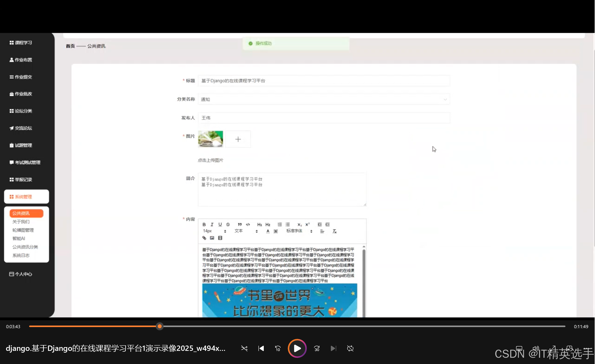Insert an image in the editor

(212, 238)
